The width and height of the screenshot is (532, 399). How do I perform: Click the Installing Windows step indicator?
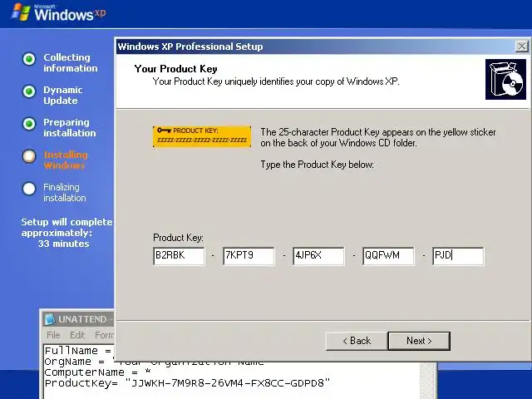point(29,156)
